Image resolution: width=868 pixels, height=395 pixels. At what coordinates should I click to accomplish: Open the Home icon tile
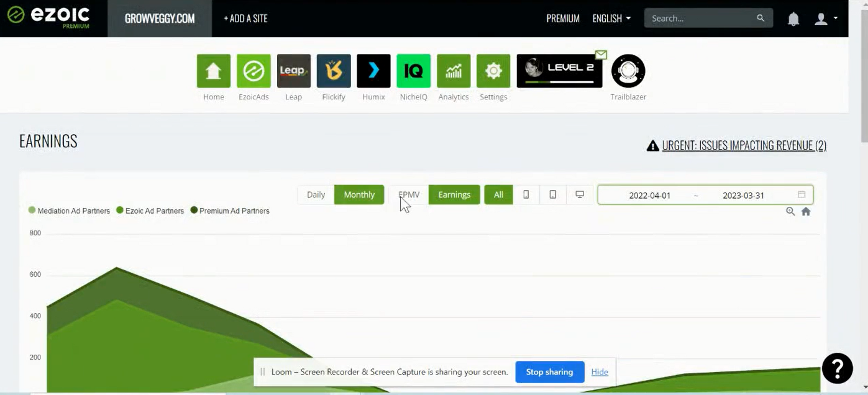coord(214,71)
